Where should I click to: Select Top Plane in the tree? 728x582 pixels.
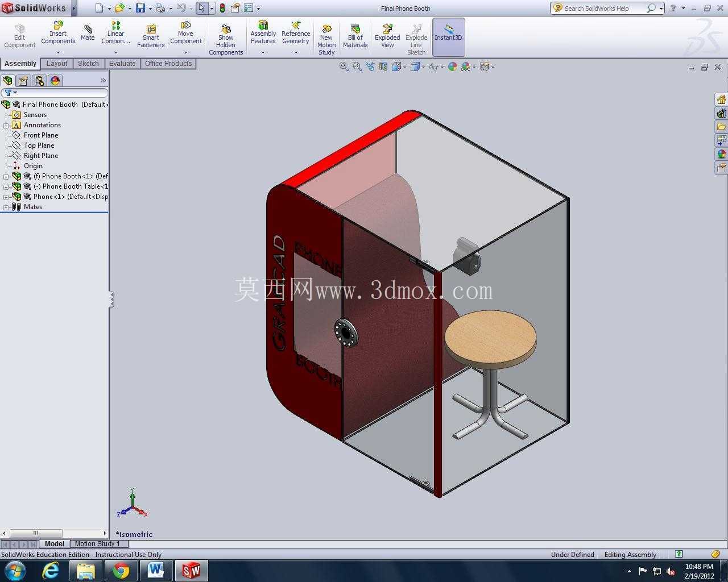[39, 145]
